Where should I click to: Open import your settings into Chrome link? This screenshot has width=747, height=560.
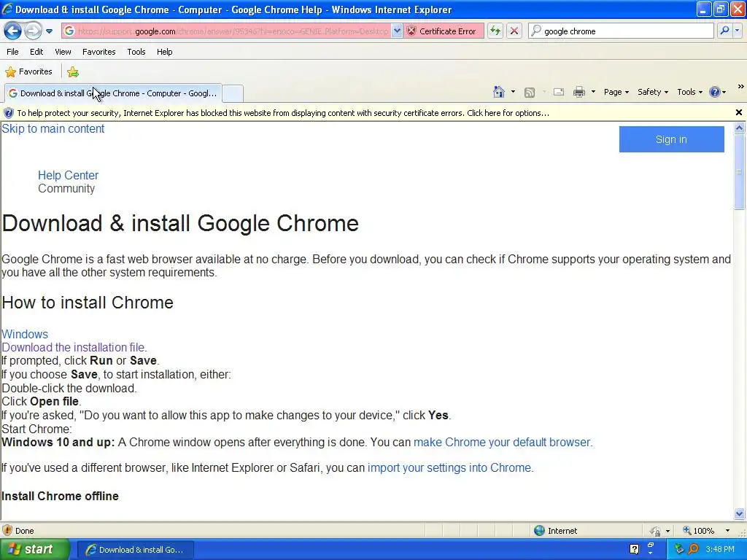tap(450, 468)
